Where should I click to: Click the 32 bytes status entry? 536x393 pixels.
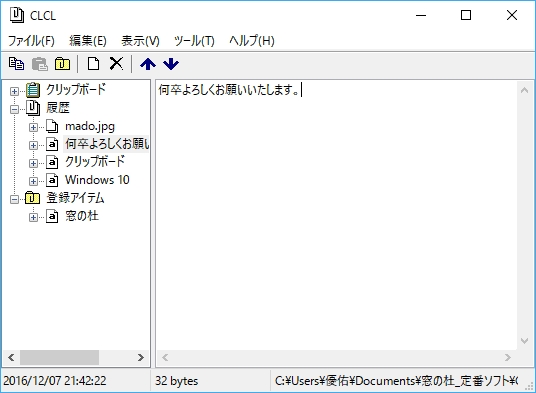[x=177, y=381]
